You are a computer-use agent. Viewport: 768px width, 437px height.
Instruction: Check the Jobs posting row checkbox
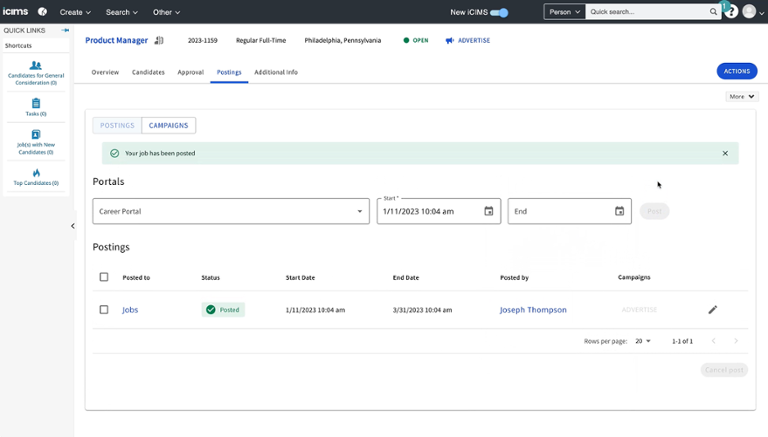[x=104, y=310]
